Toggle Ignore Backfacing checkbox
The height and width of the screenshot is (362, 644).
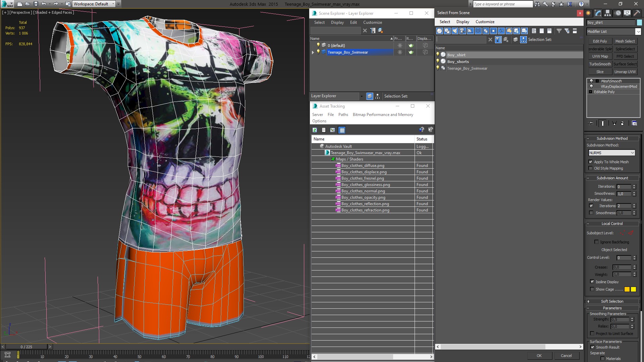click(x=596, y=242)
